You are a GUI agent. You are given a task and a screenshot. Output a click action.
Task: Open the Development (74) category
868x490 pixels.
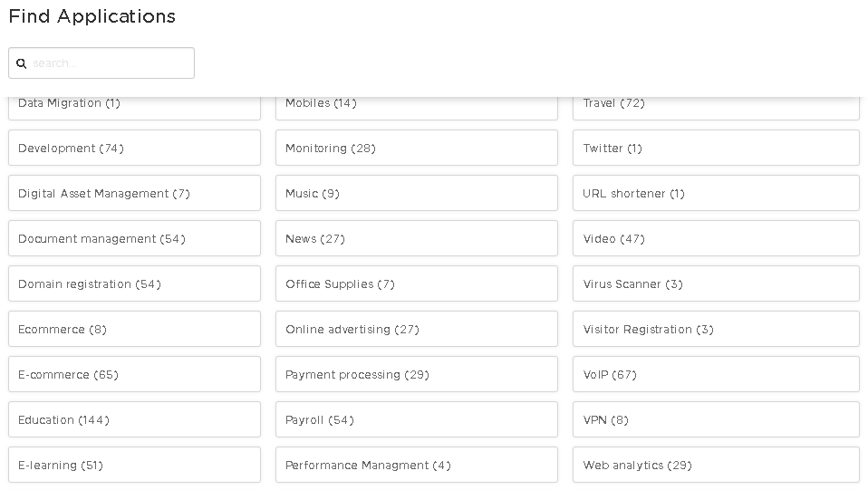(x=134, y=148)
